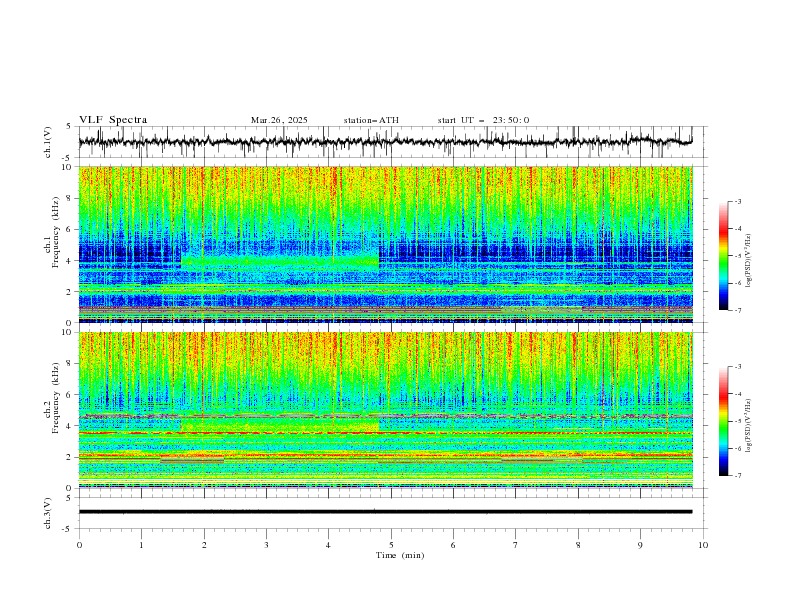
Task: Click the time axis tick label '5'
Action: pyautogui.click(x=391, y=545)
